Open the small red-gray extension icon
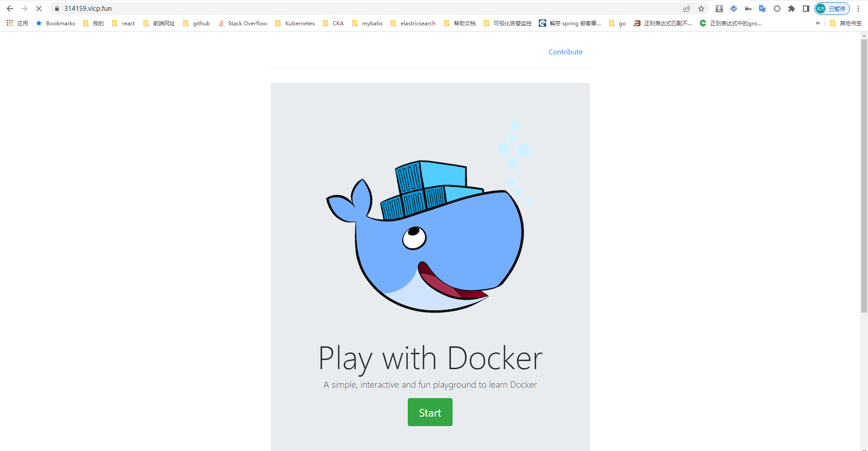Image resolution: width=868 pixels, height=451 pixels. pyautogui.click(x=748, y=9)
